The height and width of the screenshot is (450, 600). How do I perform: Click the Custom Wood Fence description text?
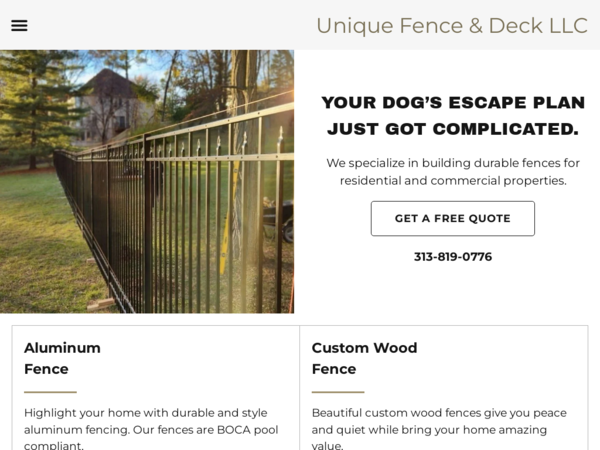click(439, 429)
